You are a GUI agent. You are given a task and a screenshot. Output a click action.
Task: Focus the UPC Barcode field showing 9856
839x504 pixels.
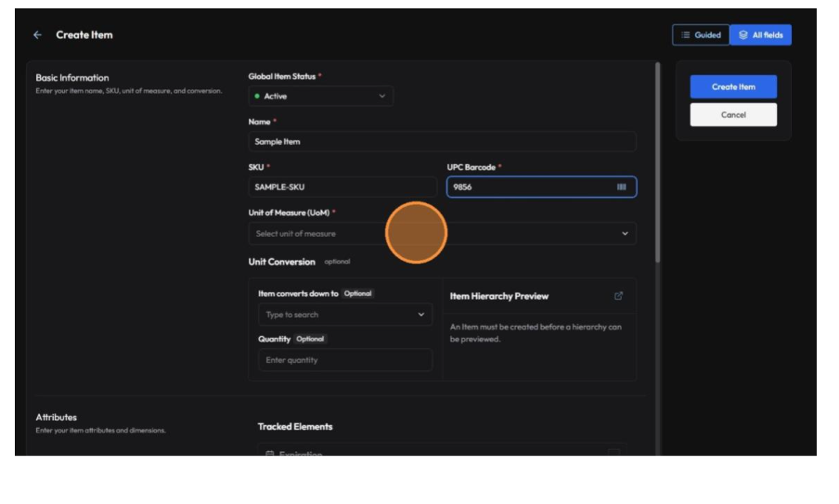coord(541,187)
